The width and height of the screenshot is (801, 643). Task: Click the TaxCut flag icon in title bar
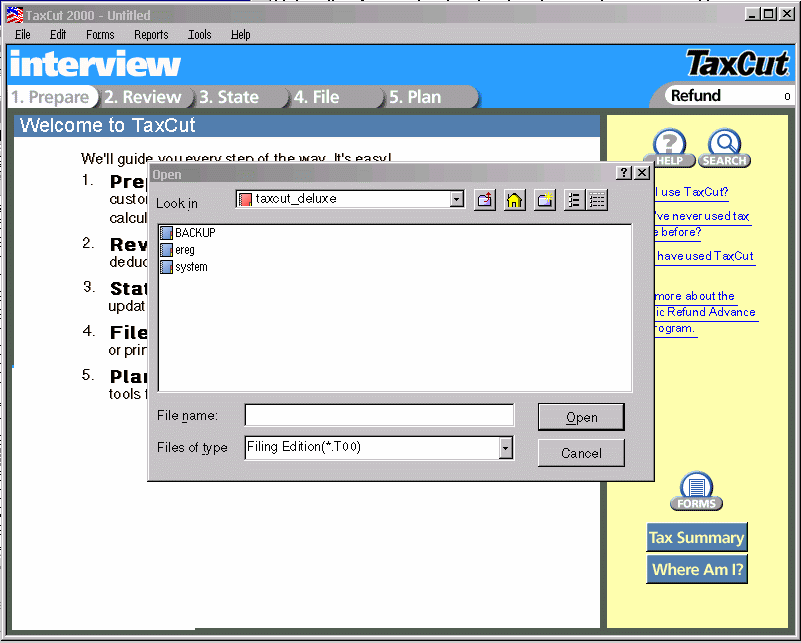point(14,15)
